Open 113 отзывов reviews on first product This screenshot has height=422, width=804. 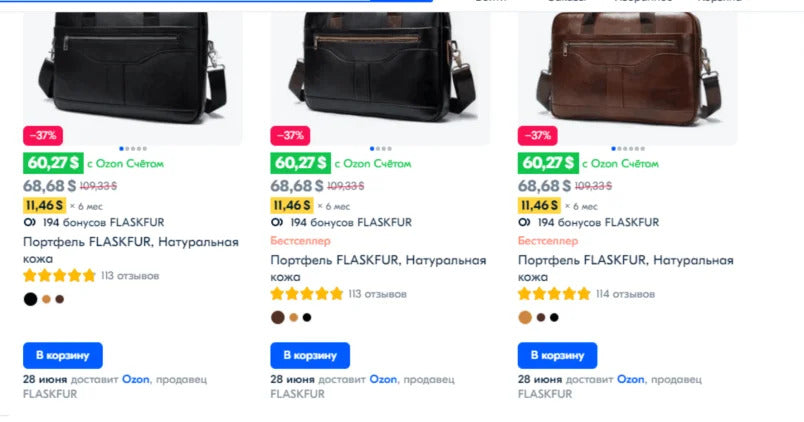[130, 276]
